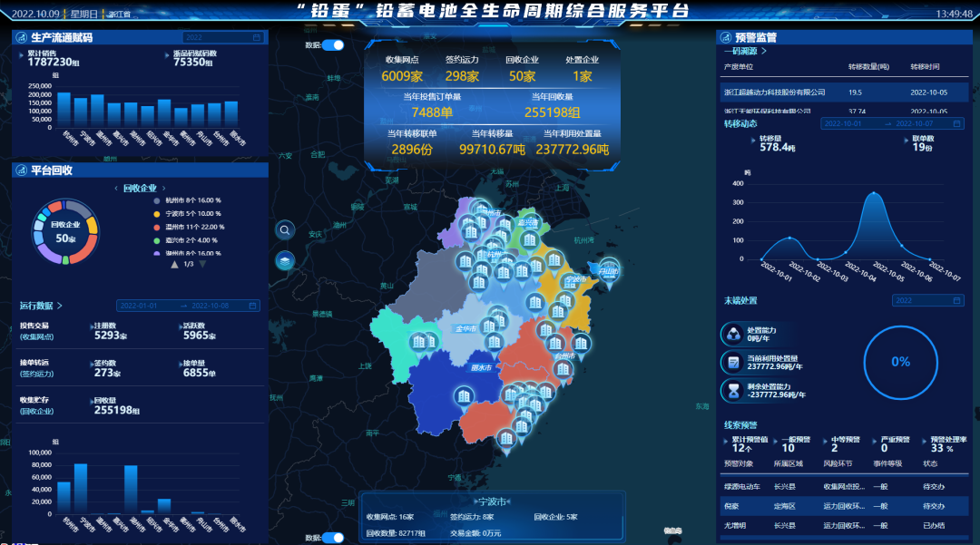Click the 定海区 warning row

click(x=845, y=506)
